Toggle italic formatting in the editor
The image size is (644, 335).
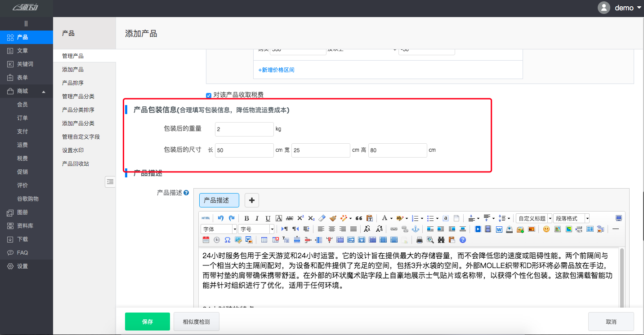tap(257, 218)
